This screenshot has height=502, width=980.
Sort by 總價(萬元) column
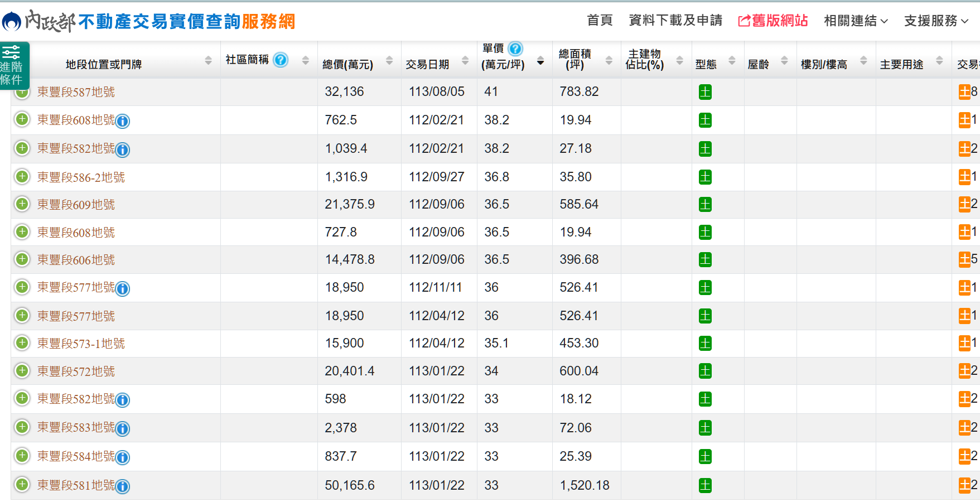389,60
